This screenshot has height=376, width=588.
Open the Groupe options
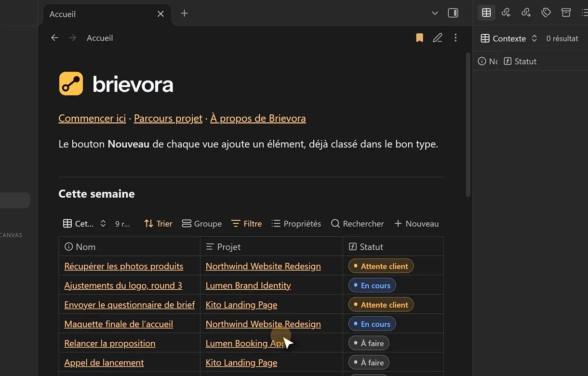(202, 224)
